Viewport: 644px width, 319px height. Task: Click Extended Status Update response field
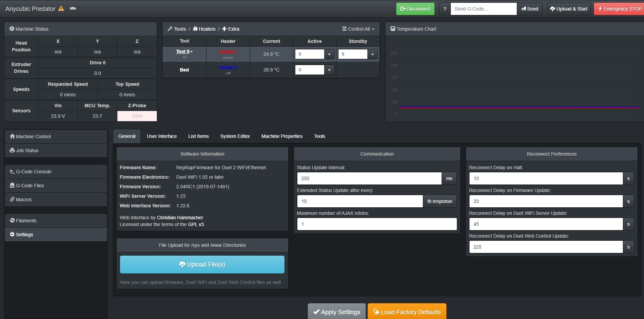point(360,201)
